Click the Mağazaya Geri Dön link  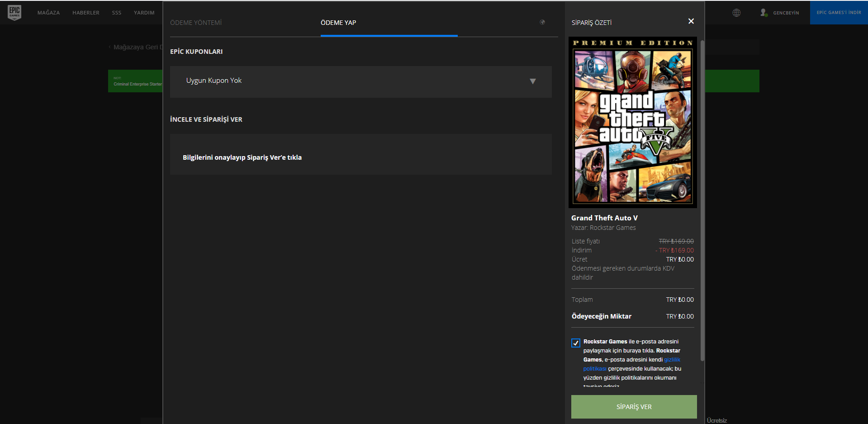(x=136, y=47)
